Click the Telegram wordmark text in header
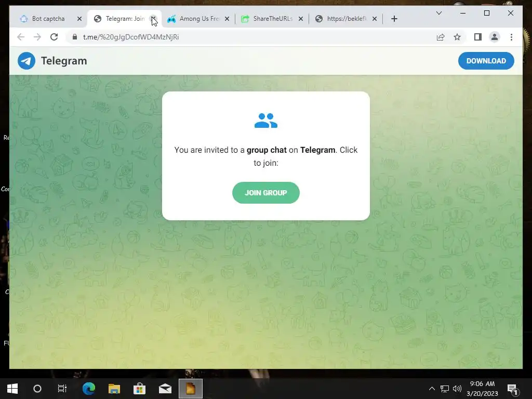Viewport: 532px width, 399px height. 64,61
